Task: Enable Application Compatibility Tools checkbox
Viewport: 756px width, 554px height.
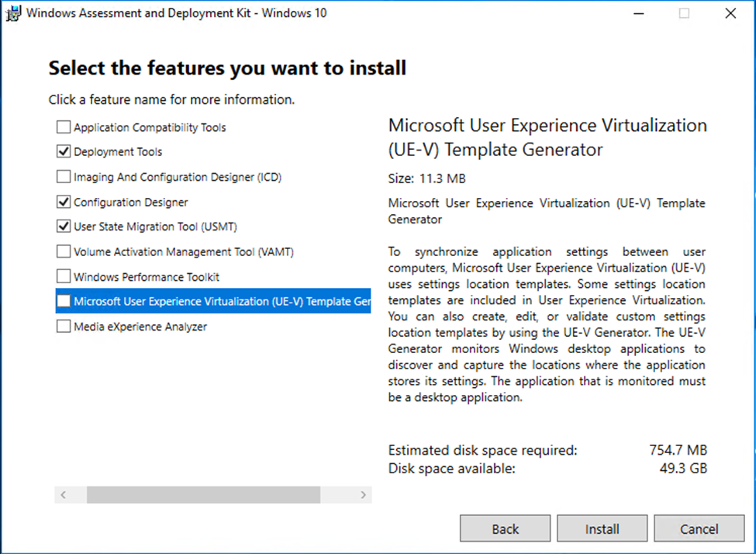Action: (x=64, y=127)
